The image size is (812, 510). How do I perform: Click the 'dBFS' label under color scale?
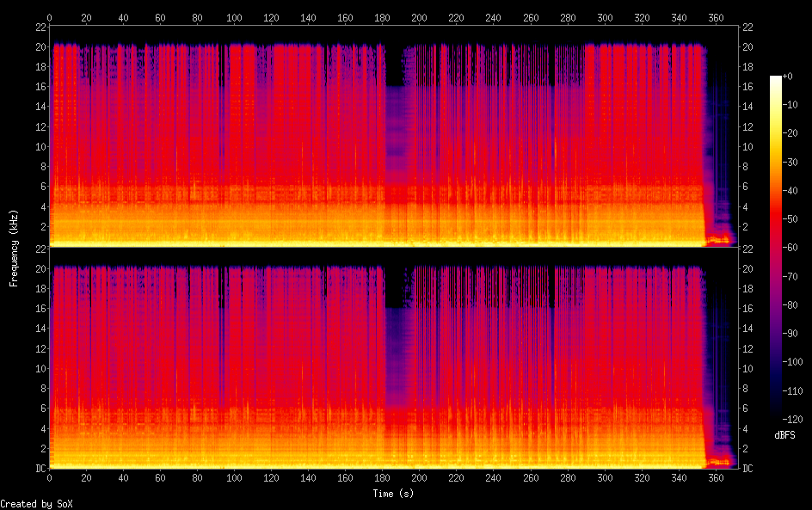click(784, 435)
